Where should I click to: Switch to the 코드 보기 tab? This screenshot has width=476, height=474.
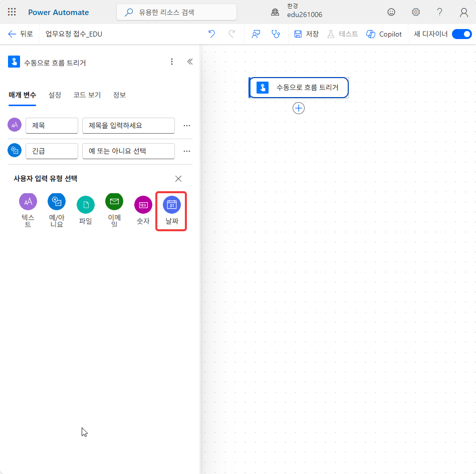[87, 95]
